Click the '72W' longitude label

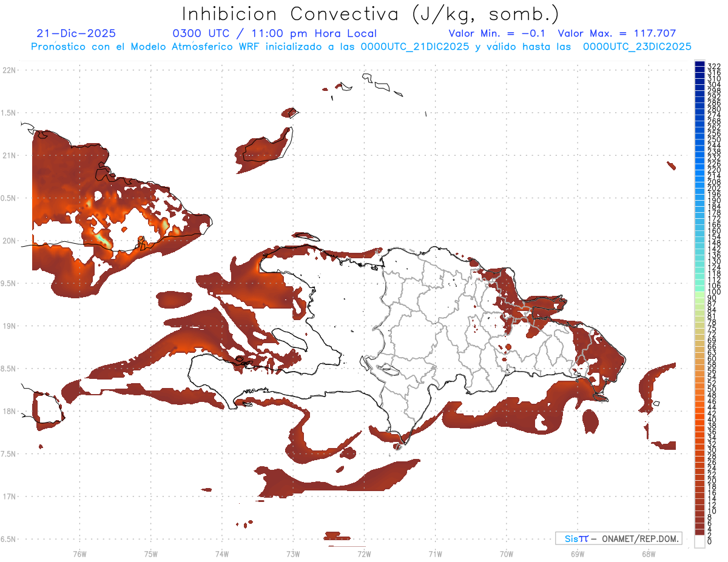(x=364, y=554)
